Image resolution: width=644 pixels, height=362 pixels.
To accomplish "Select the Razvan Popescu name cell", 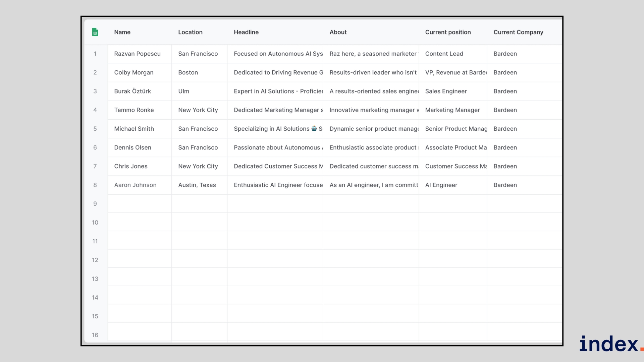I will (x=137, y=54).
